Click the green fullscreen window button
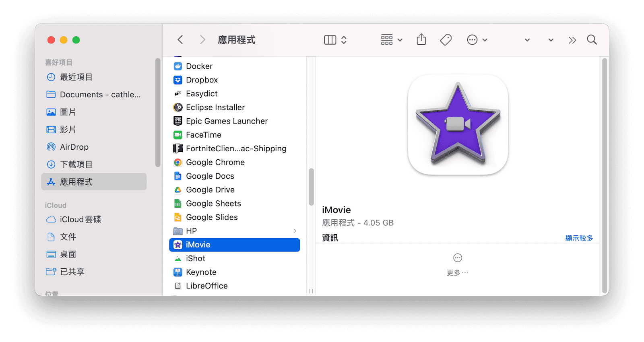Image resolution: width=644 pixels, height=342 pixels. coord(76,40)
